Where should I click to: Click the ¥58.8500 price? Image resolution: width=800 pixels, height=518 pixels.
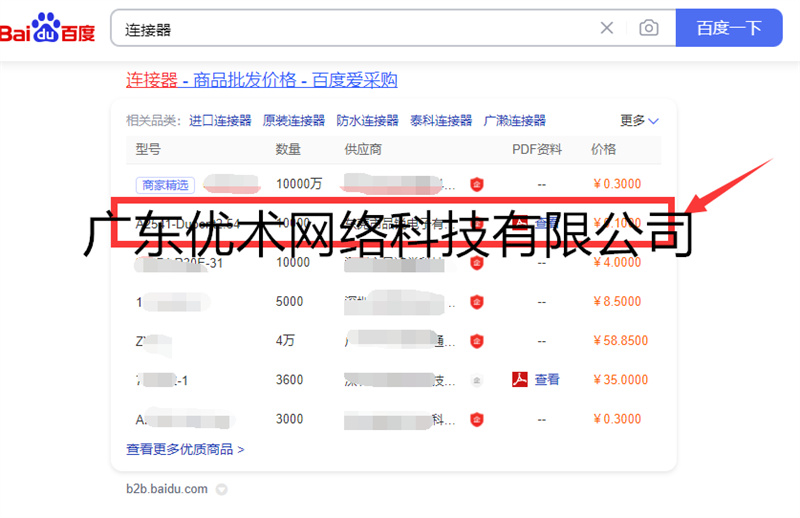pyautogui.click(x=620, y=340)
